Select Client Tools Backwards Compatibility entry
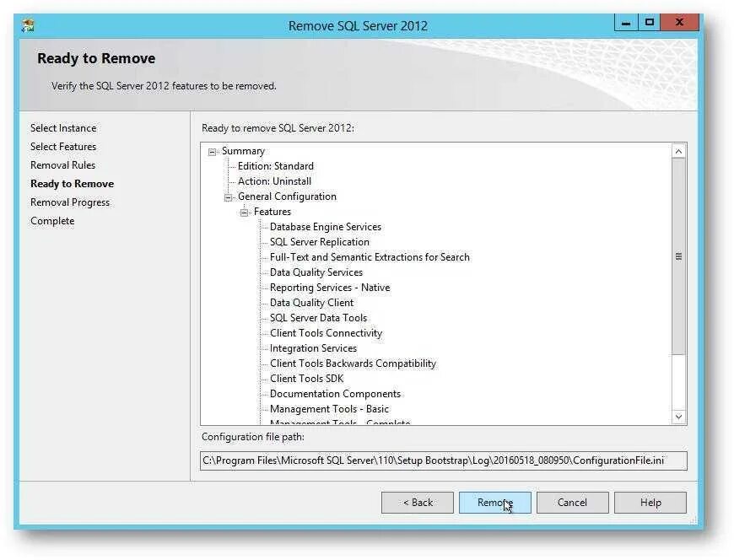Image resolution: width=734 pixels, height=560 pixels. (353, 363)
